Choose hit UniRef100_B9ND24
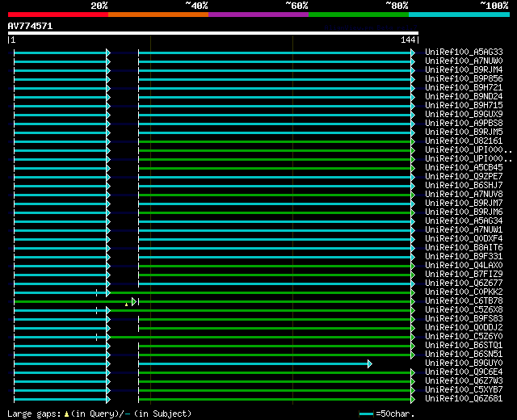This screenshot has height=420, width=517. click(x=464, y=97)
